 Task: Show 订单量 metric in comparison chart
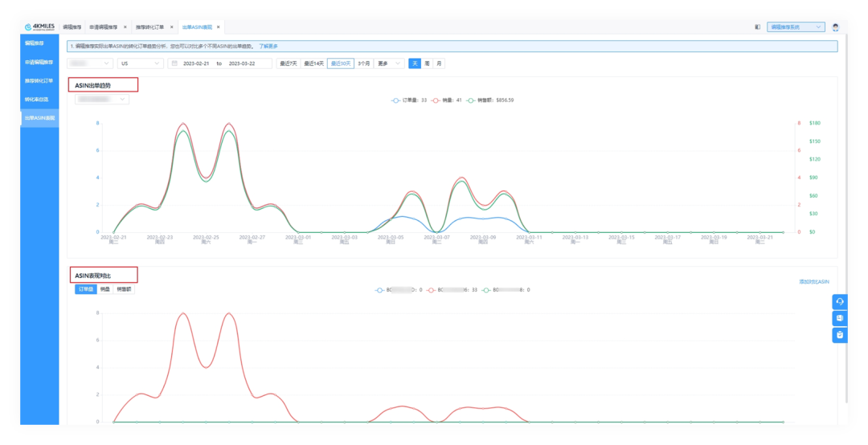click(86, 289)
